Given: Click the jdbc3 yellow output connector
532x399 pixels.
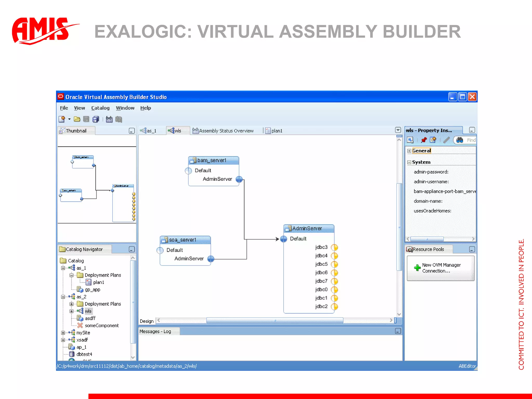Looking at the screenshot, I should coord(335,248).
